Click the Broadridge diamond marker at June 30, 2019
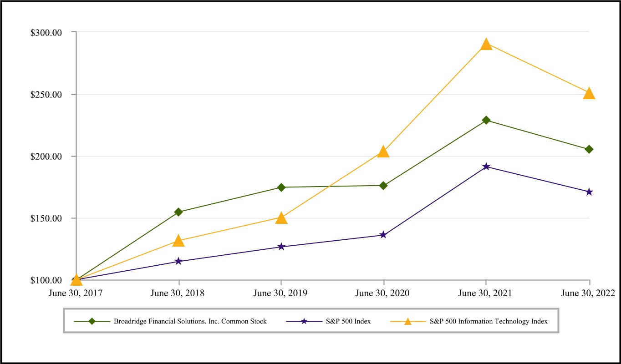This screenshot has height=364, width=621. coord(281,187)
